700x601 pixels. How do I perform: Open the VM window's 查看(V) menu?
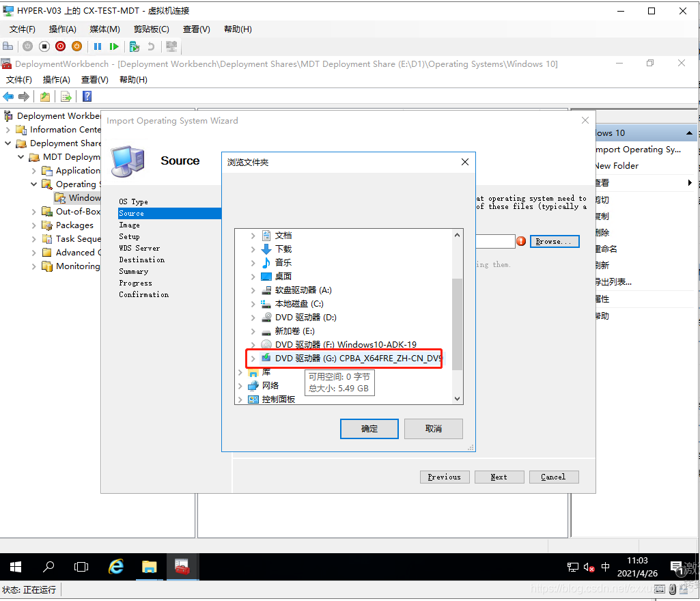point(197,29)
